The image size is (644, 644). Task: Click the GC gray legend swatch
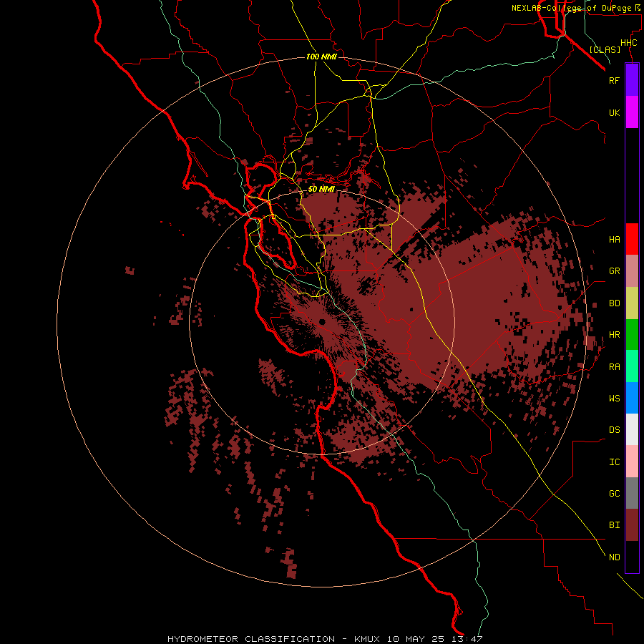tap(632, 493)
